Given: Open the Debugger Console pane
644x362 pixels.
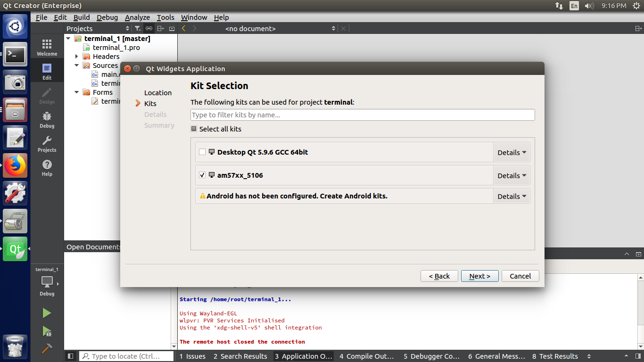Looking at the screenshot, I should coord(431,356).
